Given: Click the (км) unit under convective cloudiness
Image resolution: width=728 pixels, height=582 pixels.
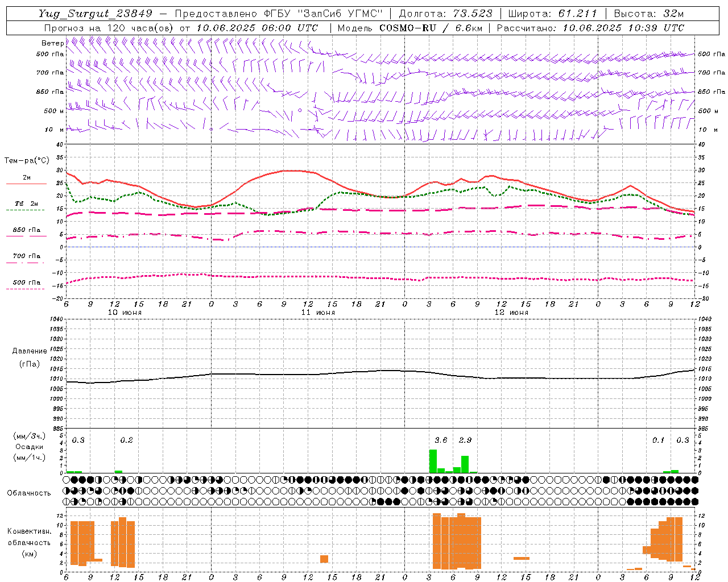Looking at the screenshot, I should 30,554.
